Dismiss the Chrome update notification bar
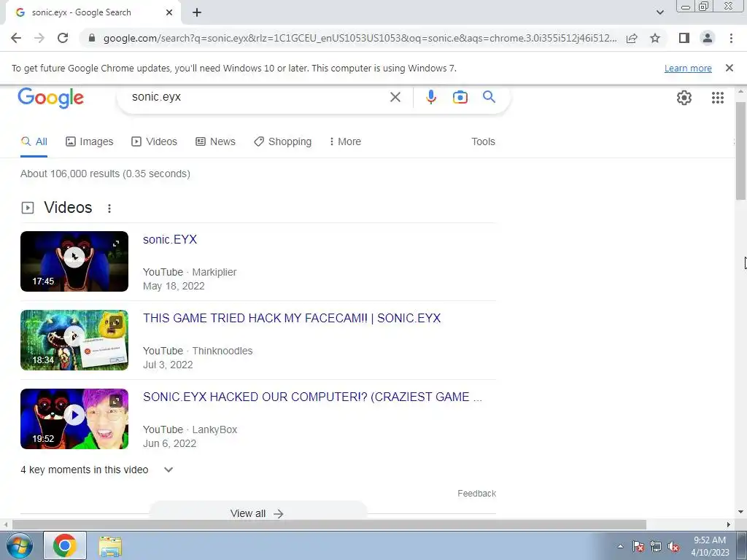Screen dimensions: 747x560 click(x=729, y=68)
